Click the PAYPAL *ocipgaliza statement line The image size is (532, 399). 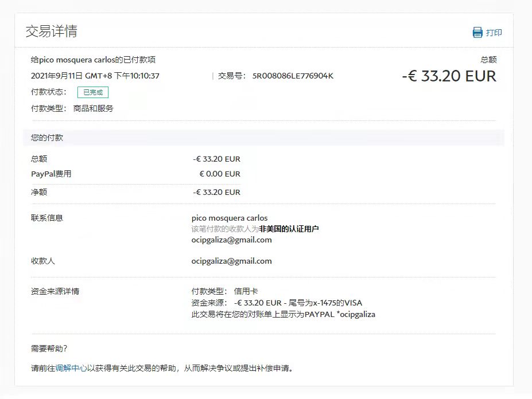coord(283,314)
